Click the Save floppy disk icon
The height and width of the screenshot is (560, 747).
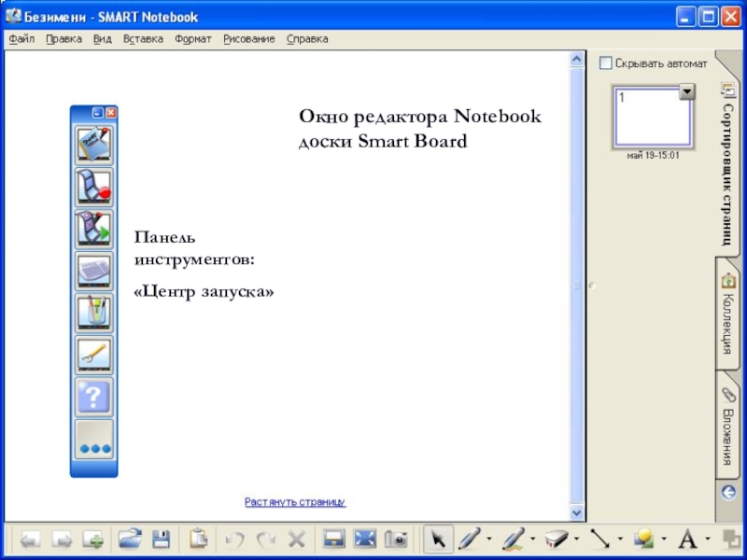tap(161, 539)
